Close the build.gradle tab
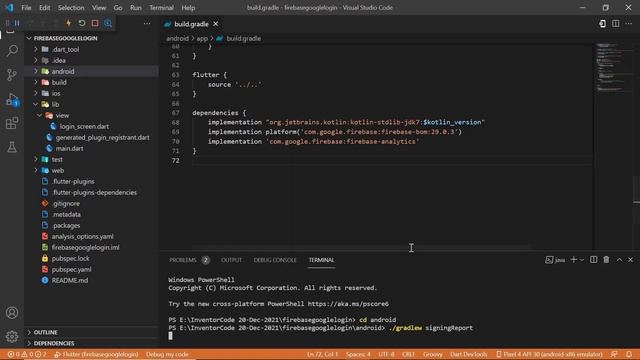 (216, 24)
